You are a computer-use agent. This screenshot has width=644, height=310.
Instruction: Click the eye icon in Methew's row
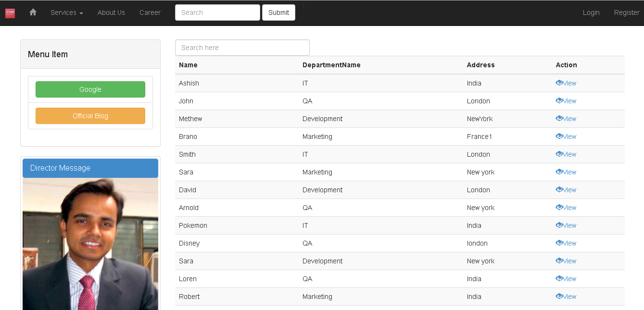[559, 118]
